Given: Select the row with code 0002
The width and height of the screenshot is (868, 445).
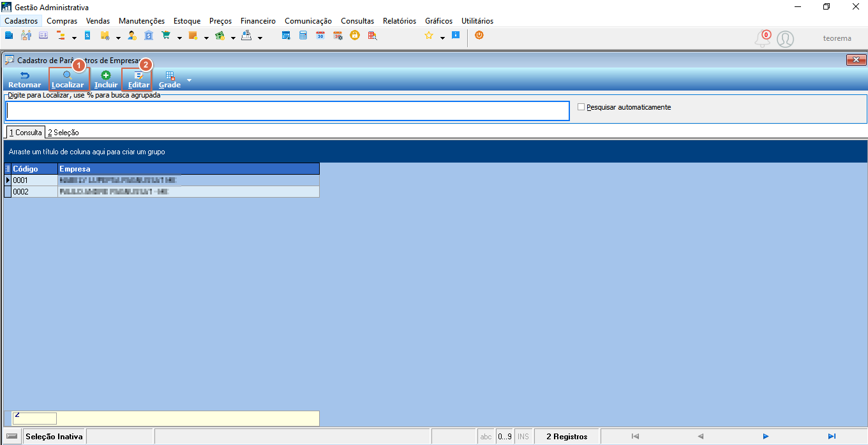Looking at the screenshot, I should (x=162, y=191).
